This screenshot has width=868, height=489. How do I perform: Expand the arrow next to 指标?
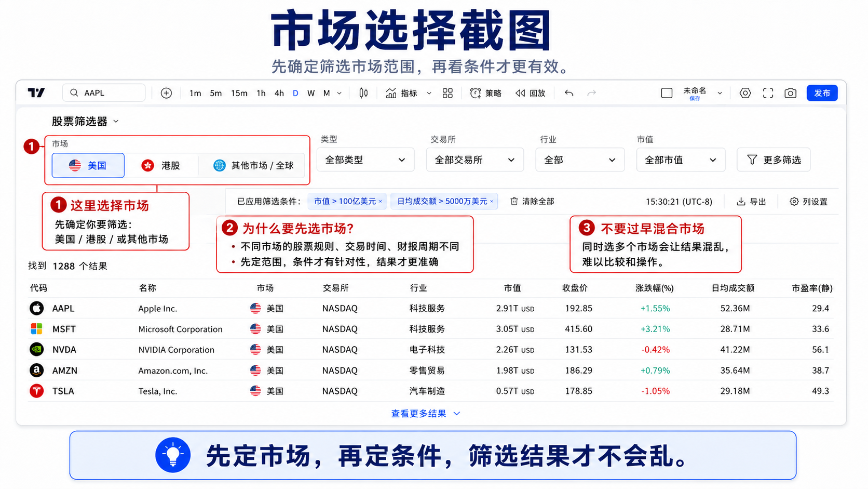429,94
